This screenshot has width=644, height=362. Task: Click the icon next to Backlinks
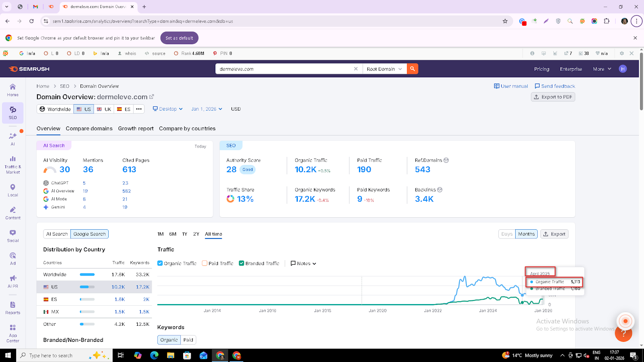(x=440, y=190)
